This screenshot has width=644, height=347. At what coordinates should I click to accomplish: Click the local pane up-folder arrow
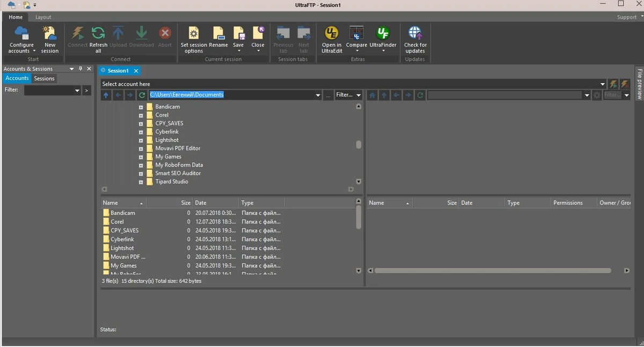coord(106,95)
